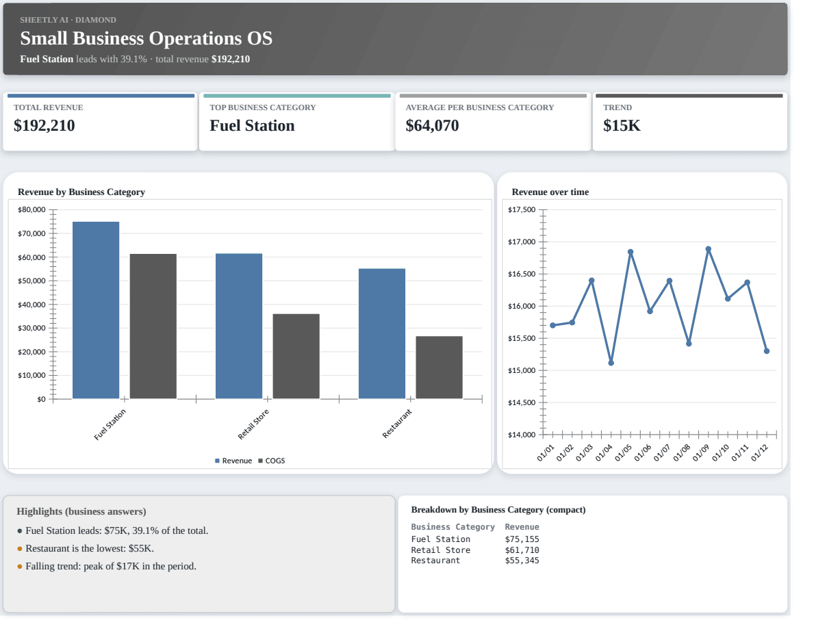Click the SHEETLY AI · DIAMOND header label

[68, 20]
